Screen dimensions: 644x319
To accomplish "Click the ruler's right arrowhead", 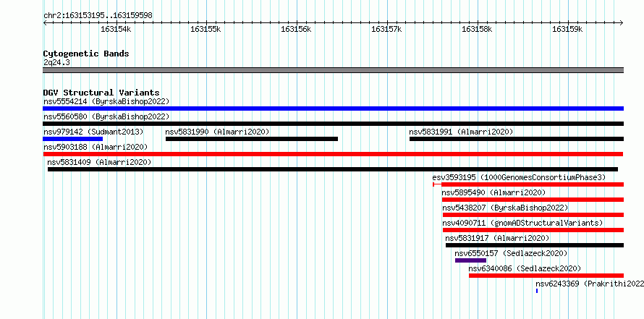I will (x=622, y=22).
